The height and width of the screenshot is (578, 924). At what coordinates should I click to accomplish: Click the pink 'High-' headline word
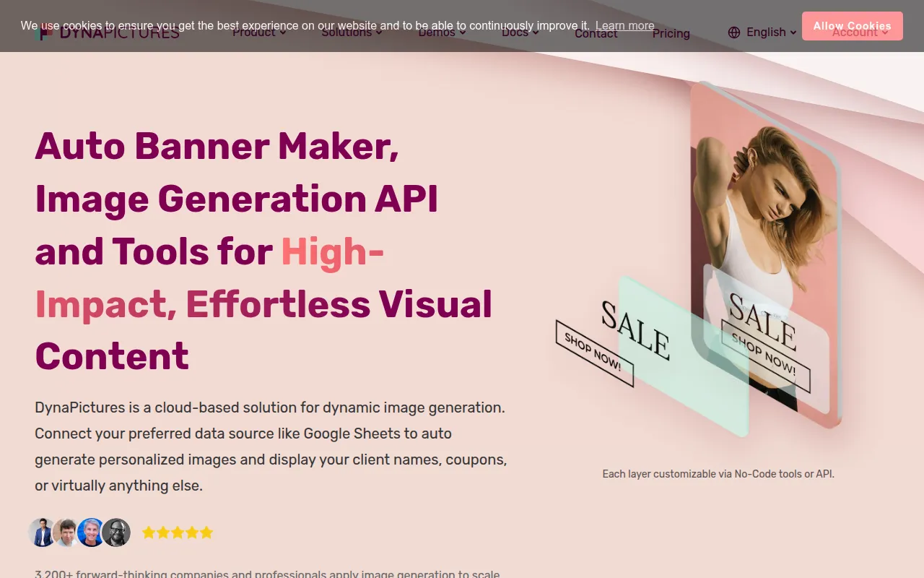[x=333, y=251]
